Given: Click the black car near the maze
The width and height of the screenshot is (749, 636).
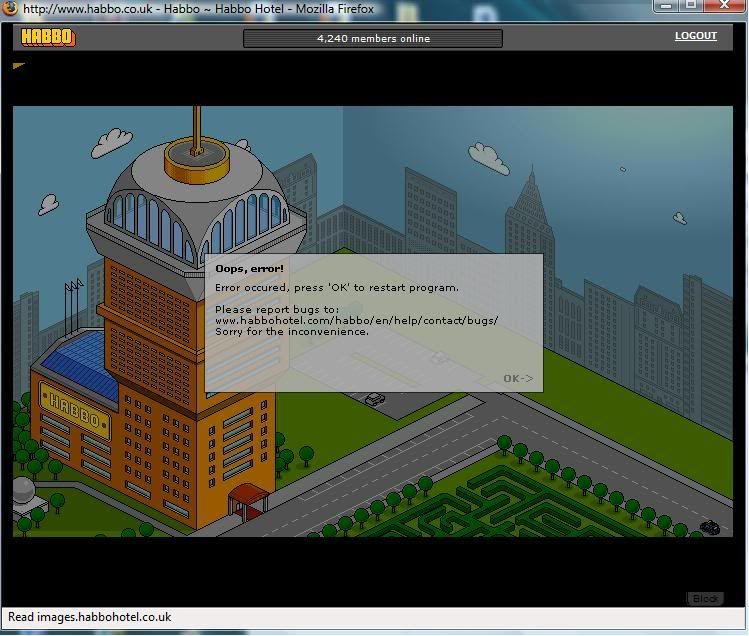Looking at the screenshot, I should 709,527.
